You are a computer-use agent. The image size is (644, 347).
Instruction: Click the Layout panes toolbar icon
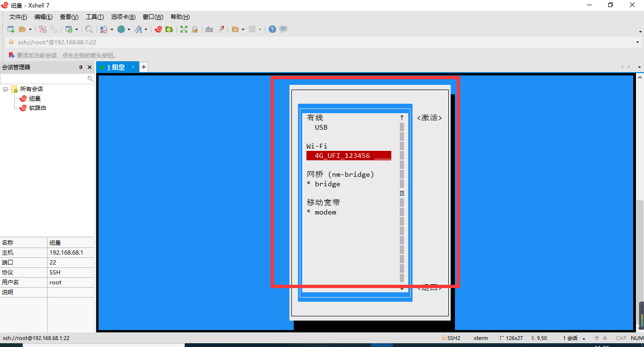(252, 29)
